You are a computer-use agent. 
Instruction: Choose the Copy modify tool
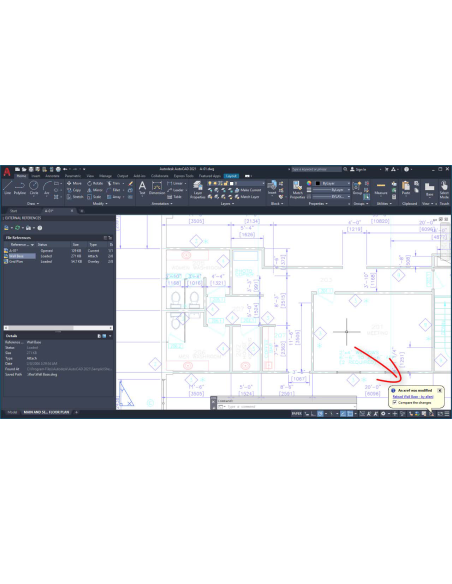pyautogui.click(x=74, y=190)
